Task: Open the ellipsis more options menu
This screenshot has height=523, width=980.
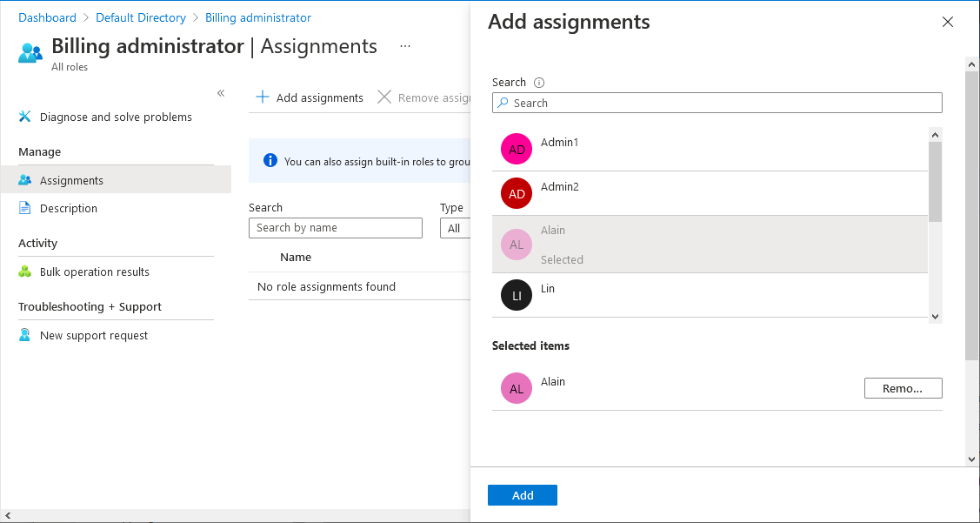Action: (x=405, y=46)
